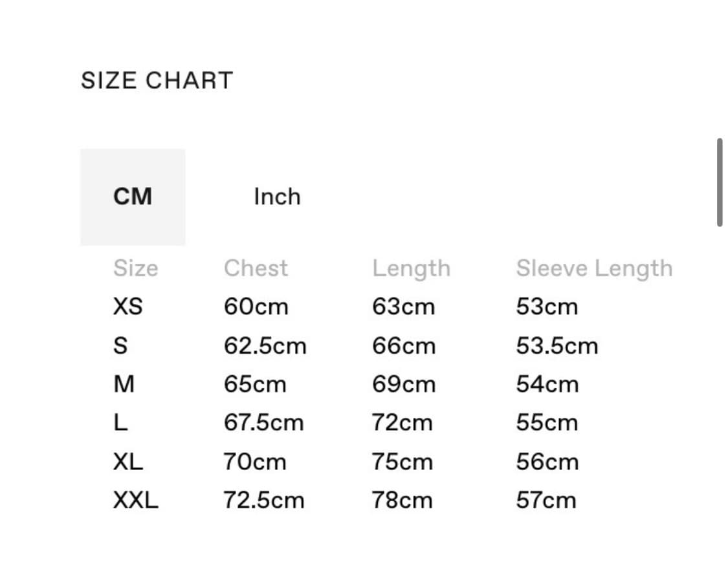Click the 69cm length value

pos(403,384)
